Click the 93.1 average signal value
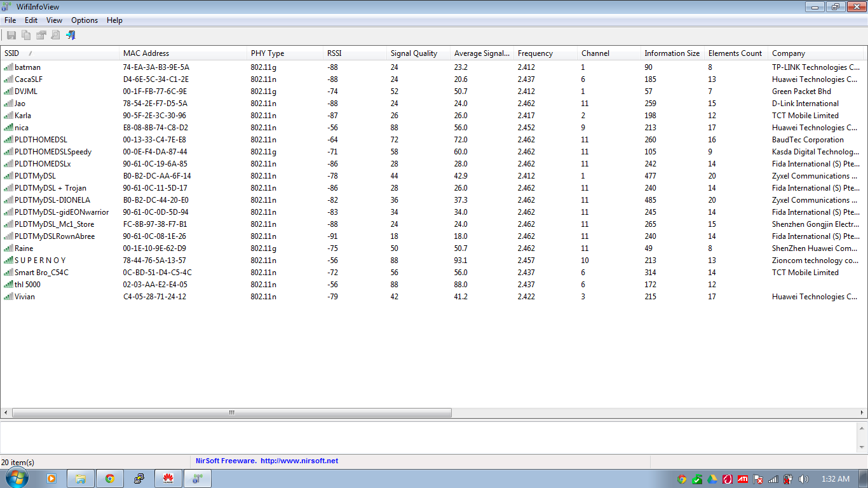The width and height of the screenshot is (868, 488). point(461,260)
